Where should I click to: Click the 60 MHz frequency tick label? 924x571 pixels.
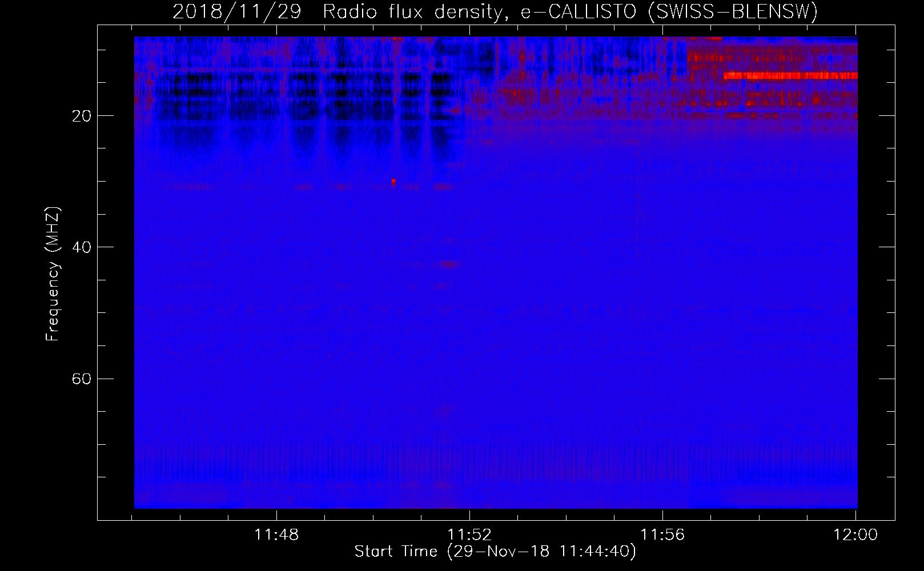coord(82,379)
